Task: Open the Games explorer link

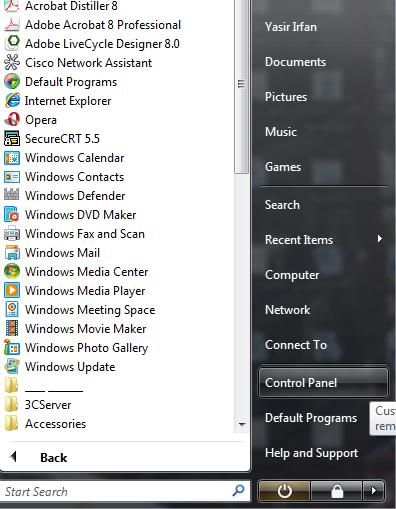Action: pyautogui.click(x=283, y=167)
